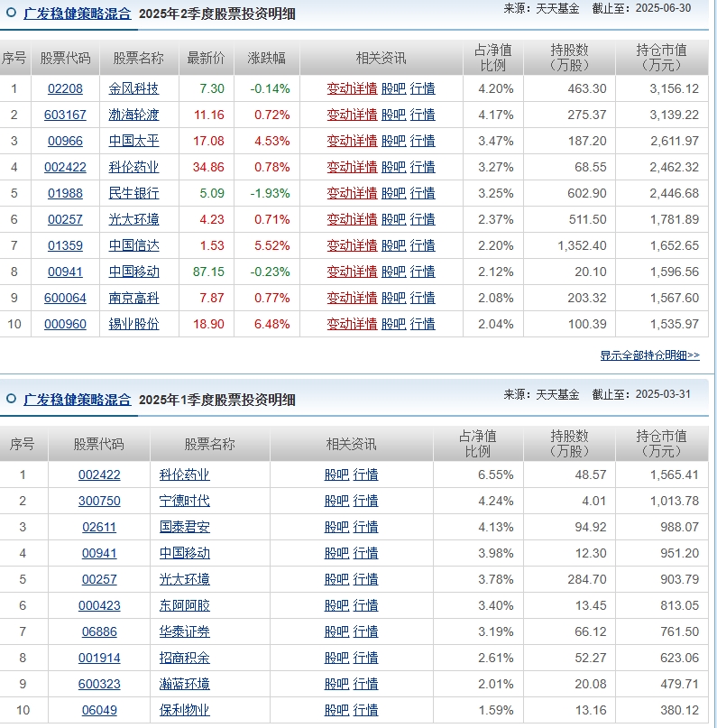Open 行情 for 中国太平 row

point(422,141)
